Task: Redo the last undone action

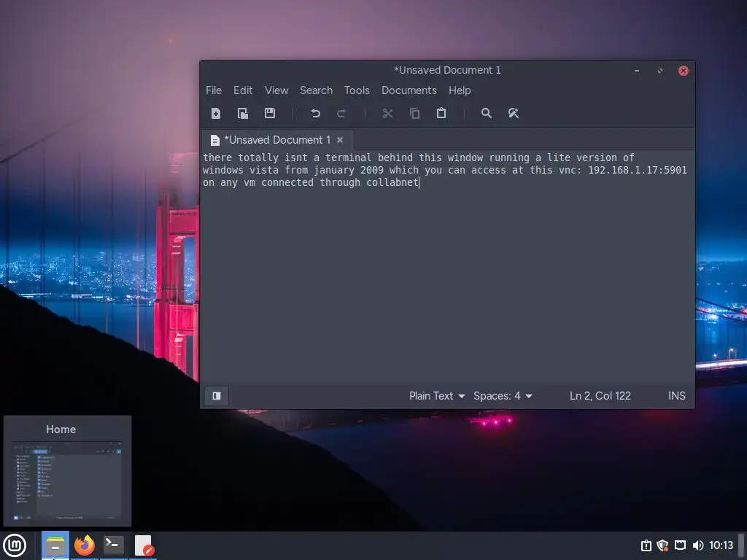Action: pos(341,113)
